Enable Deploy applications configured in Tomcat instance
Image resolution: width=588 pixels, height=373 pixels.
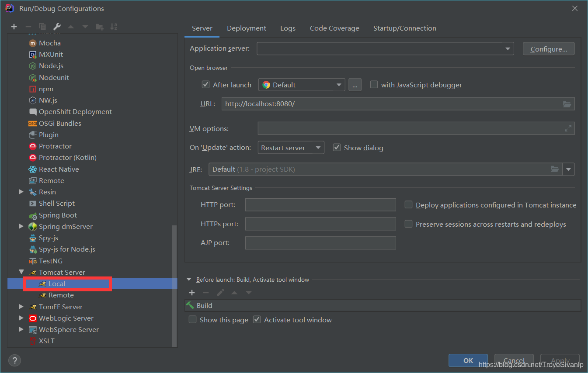pyautogui.click(x=408, y=205)
